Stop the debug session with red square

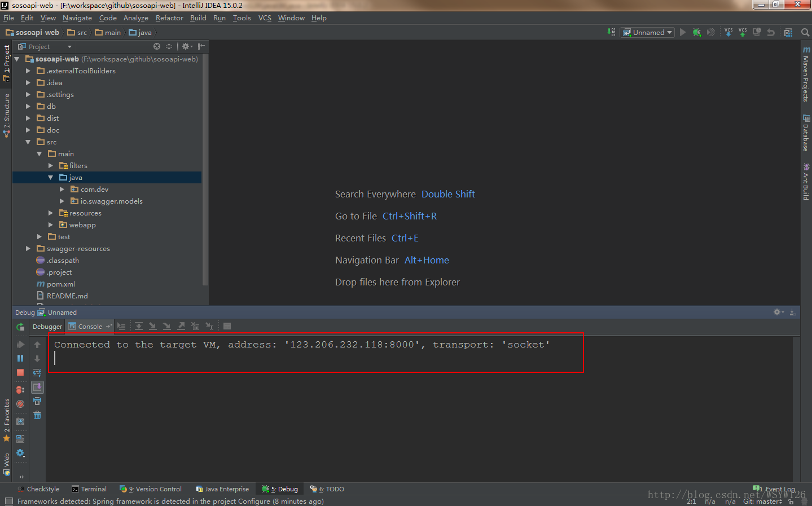[20, 372]
